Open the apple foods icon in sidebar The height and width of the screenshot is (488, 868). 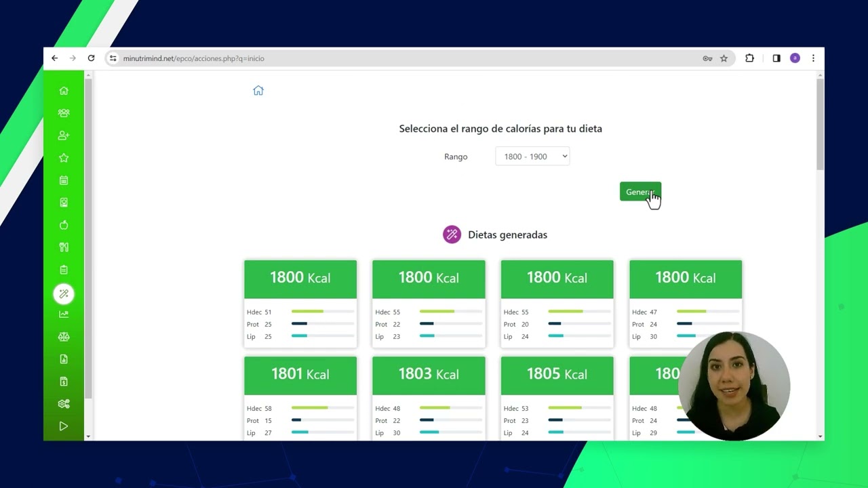click(x=64, y=225)
